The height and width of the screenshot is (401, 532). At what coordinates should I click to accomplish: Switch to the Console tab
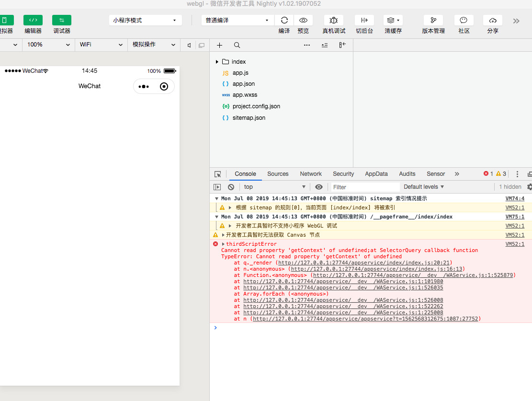(x=245, y=174)
